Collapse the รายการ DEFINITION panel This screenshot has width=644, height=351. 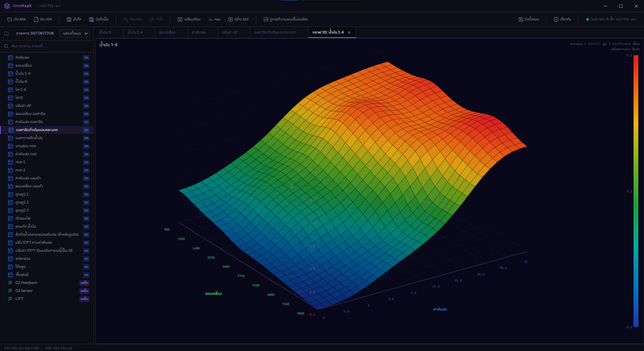pyautogui.click(x=6, y=33)
